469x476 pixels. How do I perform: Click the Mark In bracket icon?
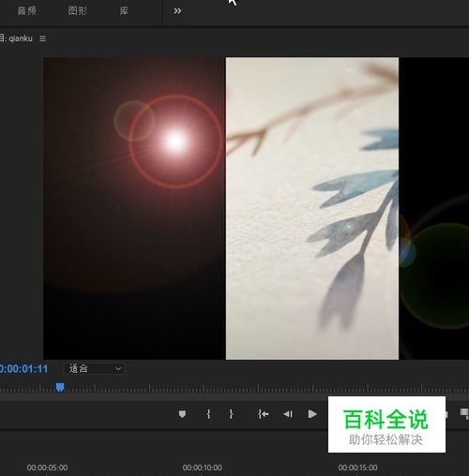pyautogui.click(x=208, y=414)
